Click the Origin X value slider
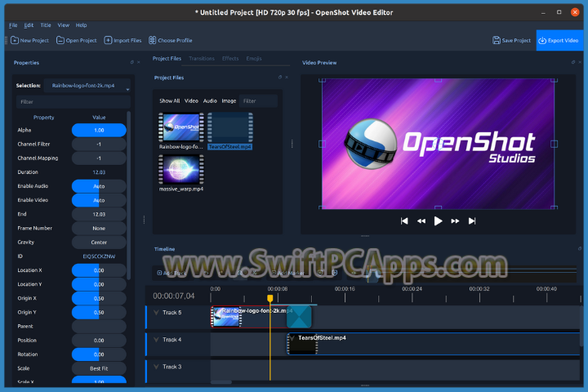This screenshot has width=588, height=392. point(99,298)
